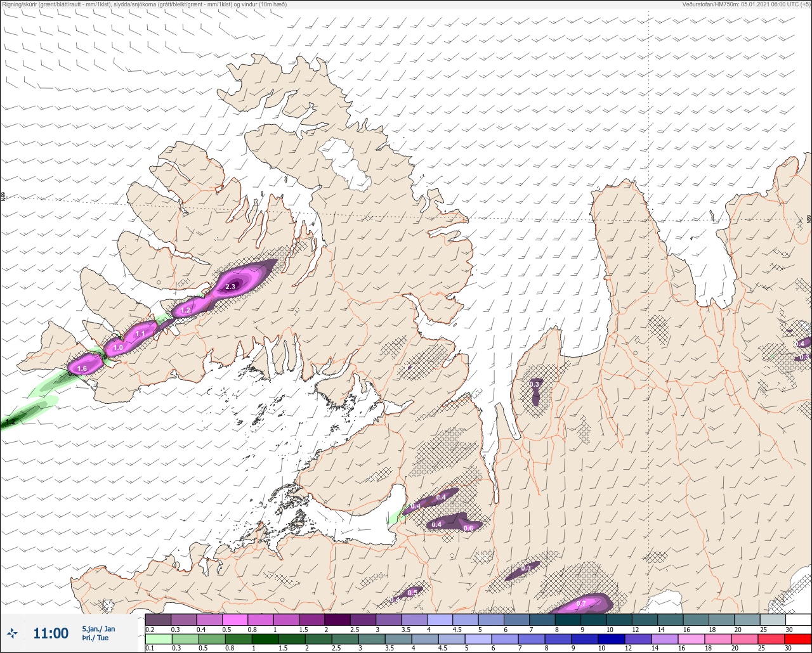The height and width of the screenshot is (653, 812).
Task: Click the Rigning/skúrir map title text
Action: point(144,4)
